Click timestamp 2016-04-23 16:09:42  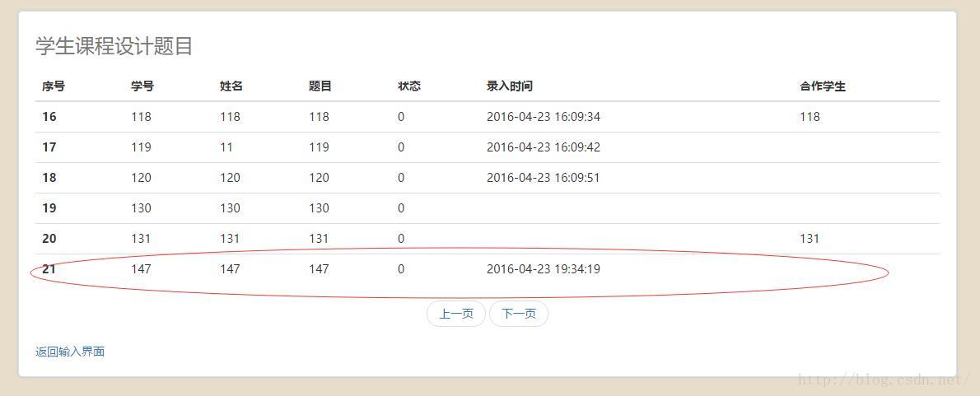(x=544, y=147)
